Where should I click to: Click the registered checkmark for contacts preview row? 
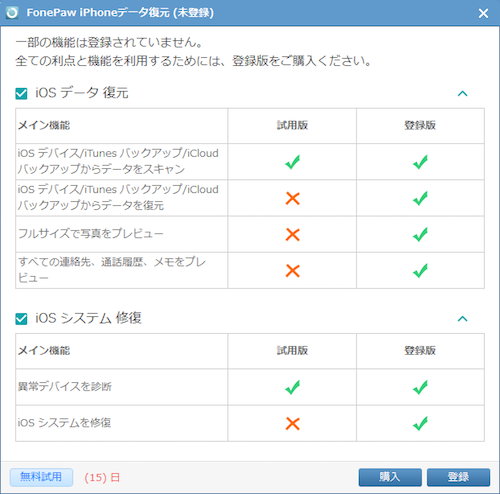point(420,270)
